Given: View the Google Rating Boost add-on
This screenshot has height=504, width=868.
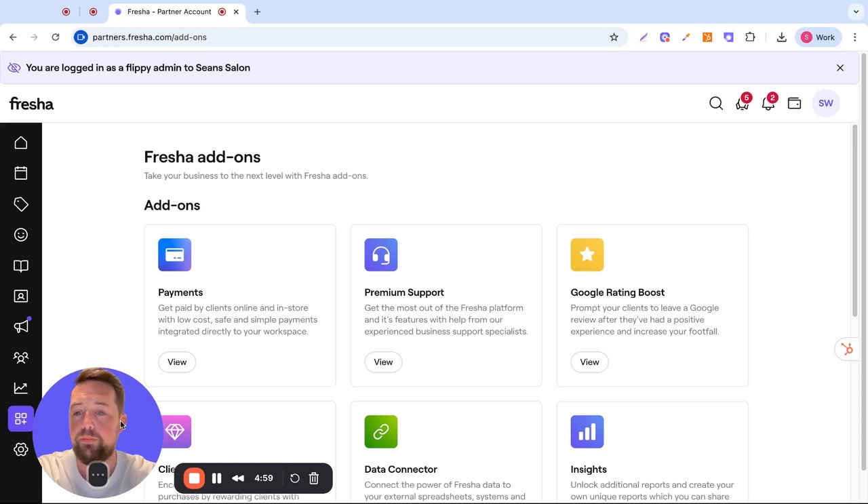Looking at the screenshot, I should pos(589,362).
